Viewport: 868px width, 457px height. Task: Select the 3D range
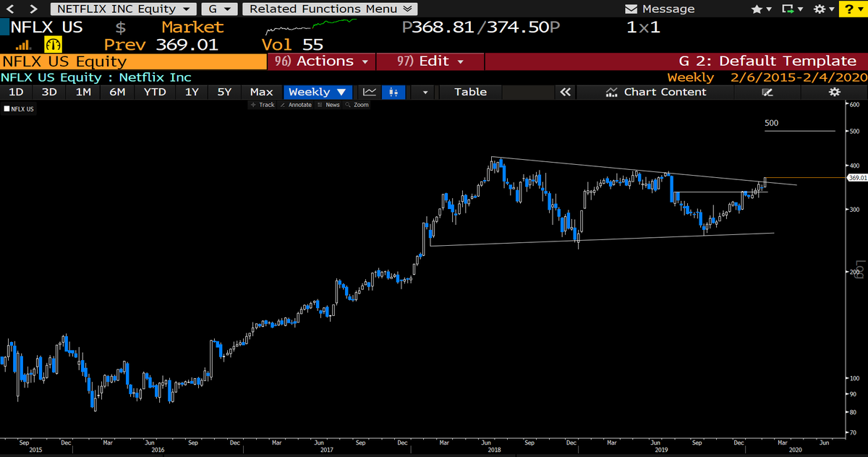pyautogui.click(x=49, y=92)
